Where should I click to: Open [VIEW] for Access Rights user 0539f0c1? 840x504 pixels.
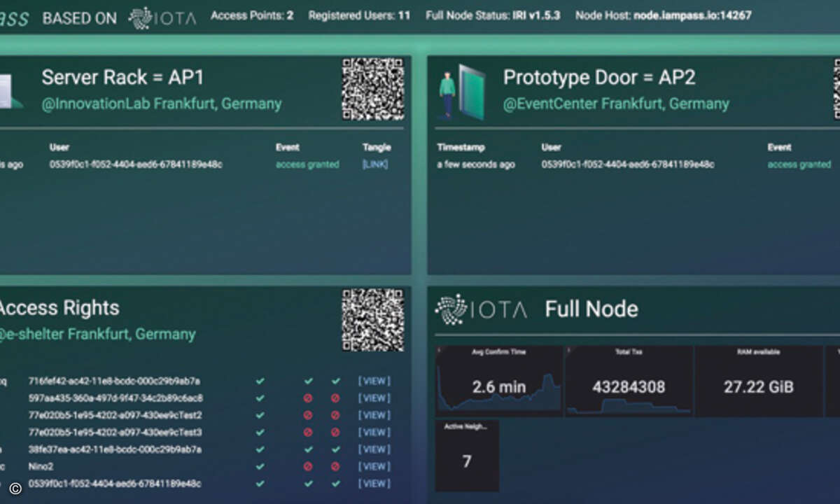[374, 484]
